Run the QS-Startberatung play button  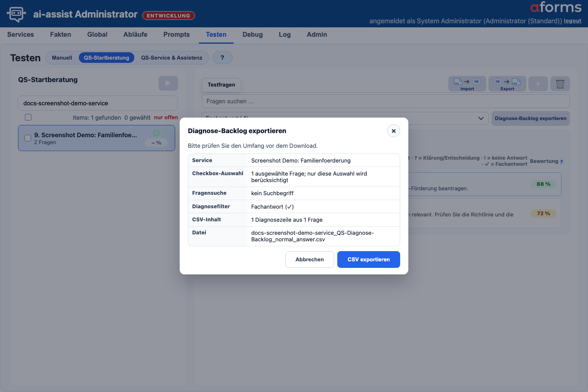pyautogui.click(x=168, y=83)
